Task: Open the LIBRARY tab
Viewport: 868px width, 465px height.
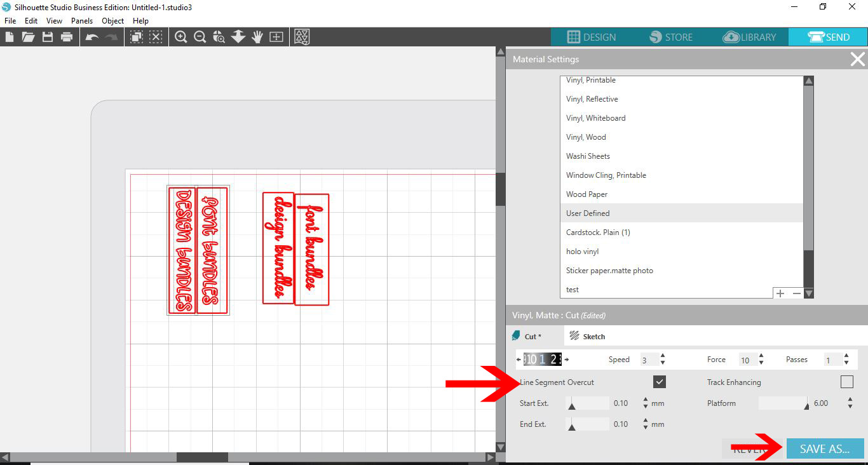Action: point(749,37)
